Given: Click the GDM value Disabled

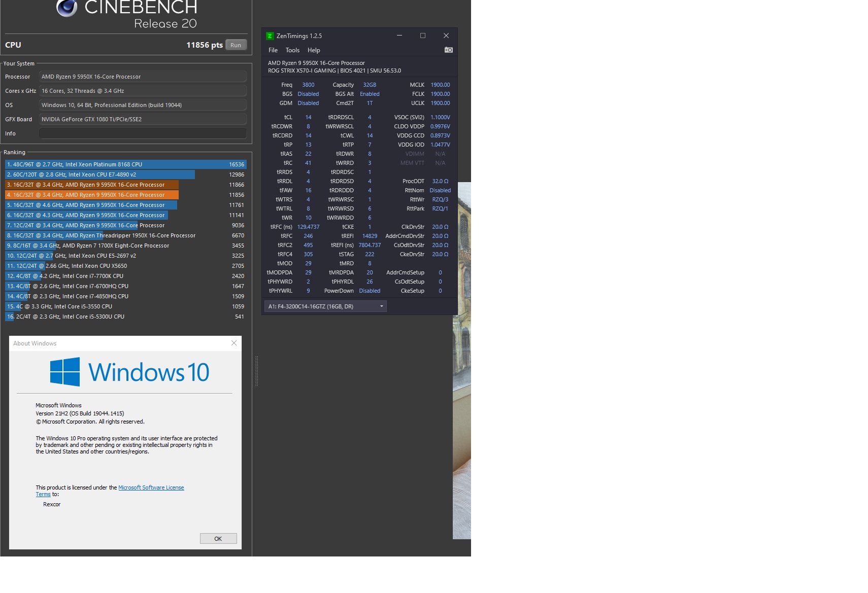Looking at the screenshot, I should point(308,103).
